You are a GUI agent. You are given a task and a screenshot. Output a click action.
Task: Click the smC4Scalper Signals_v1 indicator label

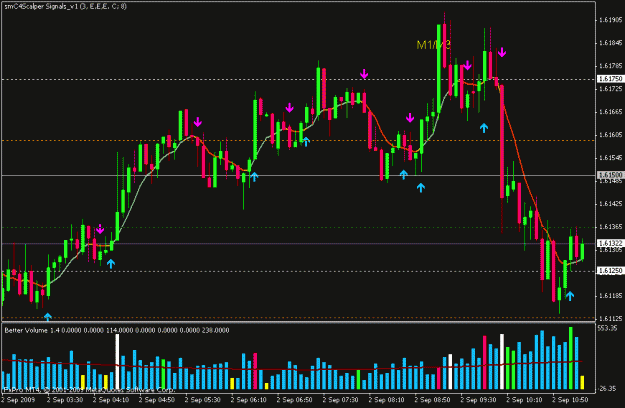pyautogui.click(x=66, y=6)
